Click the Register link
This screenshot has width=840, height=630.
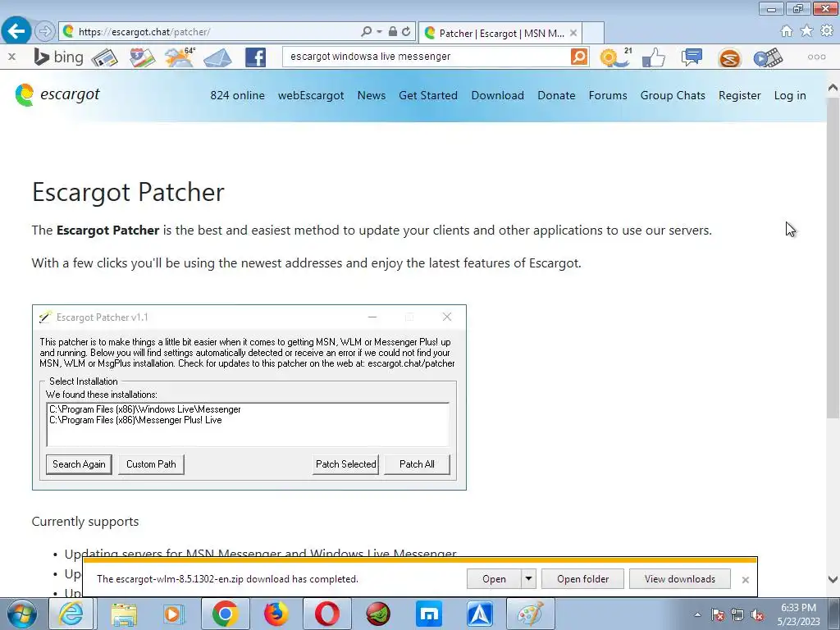point(739,95)
